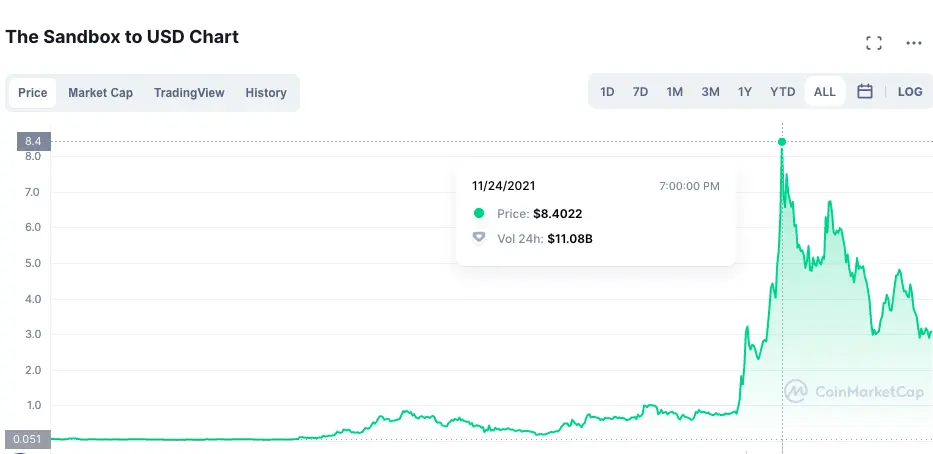Click the green price legend dot in tooltip
The height and width of the screenshot is (454, 933).
pos(479,213)
